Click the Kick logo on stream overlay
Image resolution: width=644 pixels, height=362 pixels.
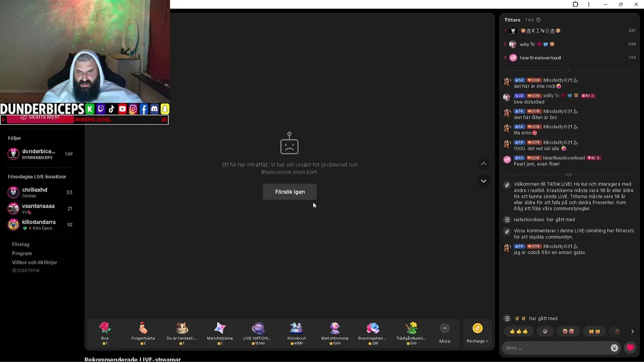pos(90,109)
